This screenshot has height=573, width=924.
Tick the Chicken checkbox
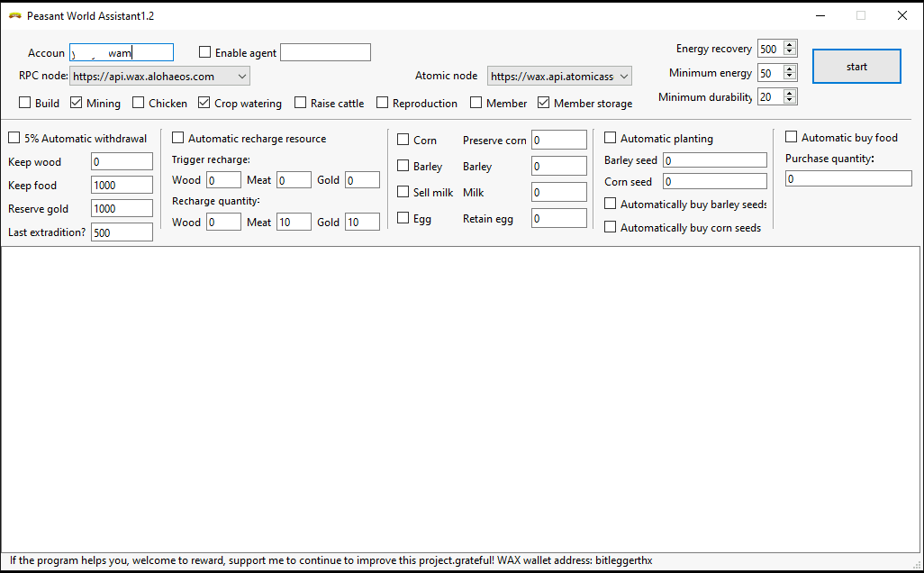tap(139, 103)
